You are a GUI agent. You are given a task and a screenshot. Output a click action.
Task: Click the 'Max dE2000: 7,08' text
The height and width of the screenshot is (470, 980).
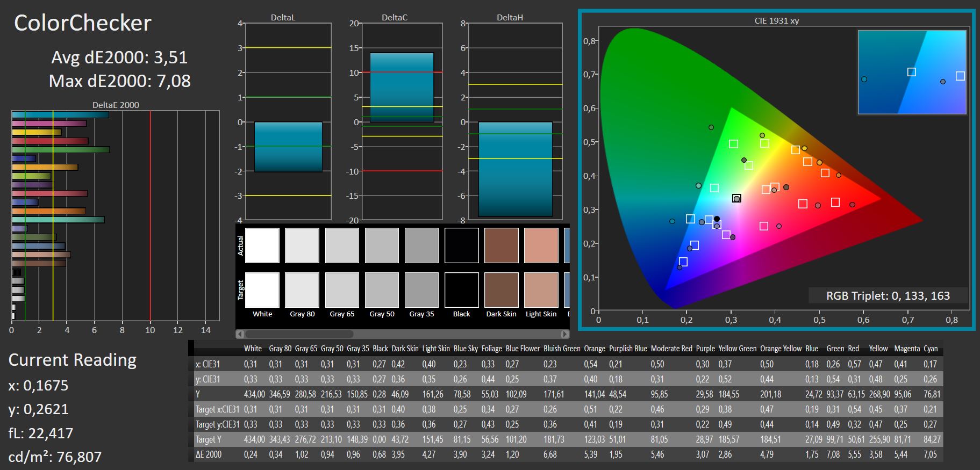pyautogui.click(x=119, y=81)
